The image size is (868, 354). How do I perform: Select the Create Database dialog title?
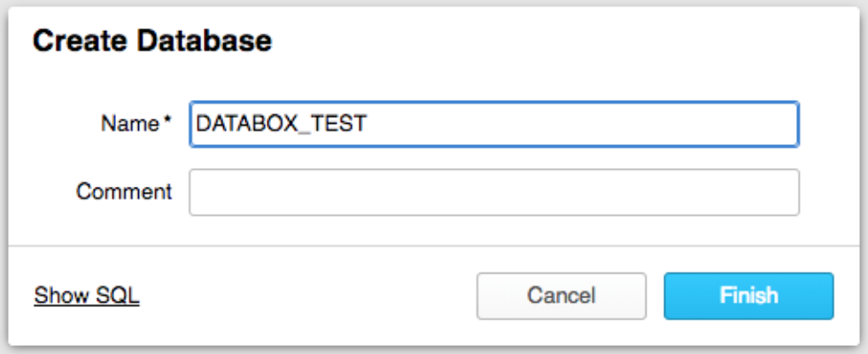tap(151, 40)
